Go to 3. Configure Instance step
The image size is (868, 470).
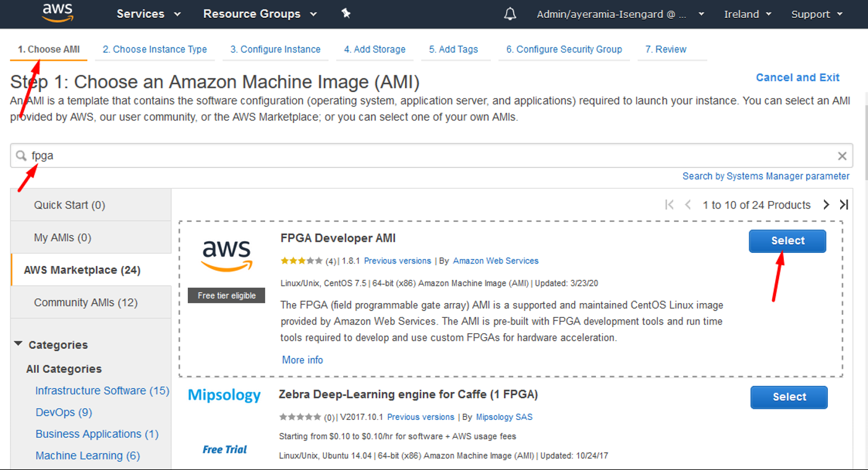(x=276, y=49)
